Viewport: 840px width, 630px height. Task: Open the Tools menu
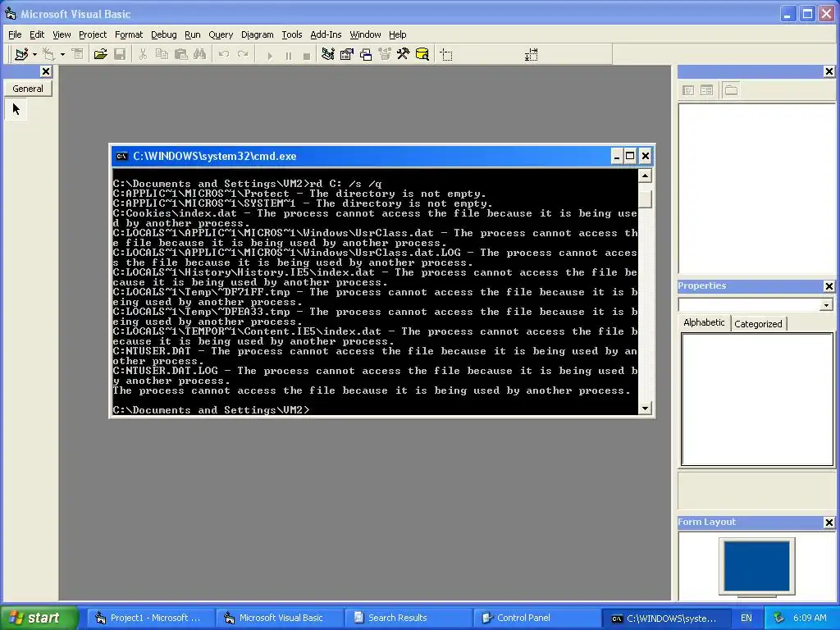pyautogui.click(x=291, y=34)
